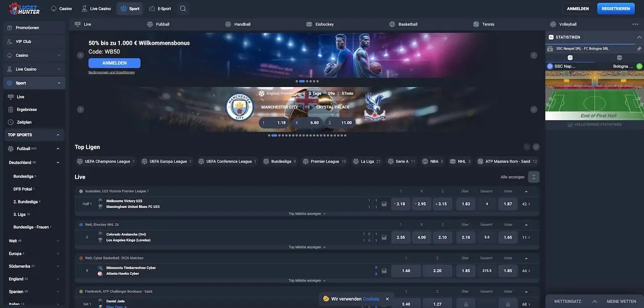Image resolution: width=644 pixels, height=308 pixels.
Task: Select Basketball sport tab
Action: pyautogui.click(x=403, y=24)
